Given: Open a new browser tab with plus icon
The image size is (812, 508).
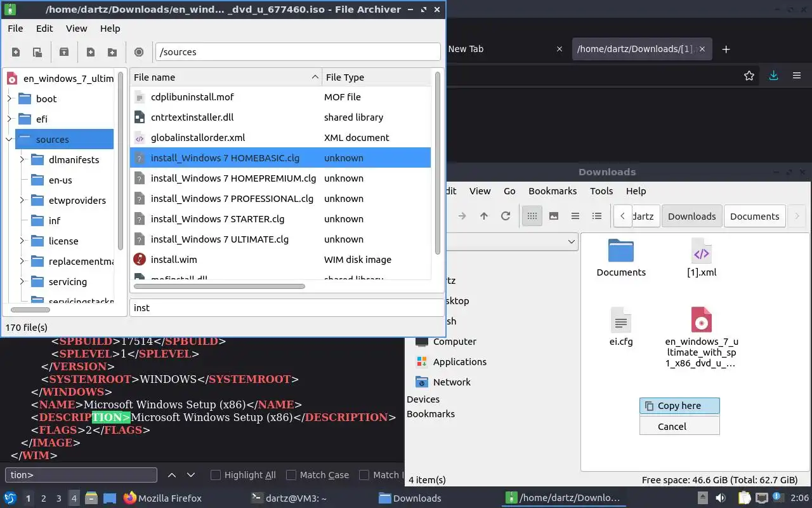Looking at the screenshot, I should (x=726, y=49).
